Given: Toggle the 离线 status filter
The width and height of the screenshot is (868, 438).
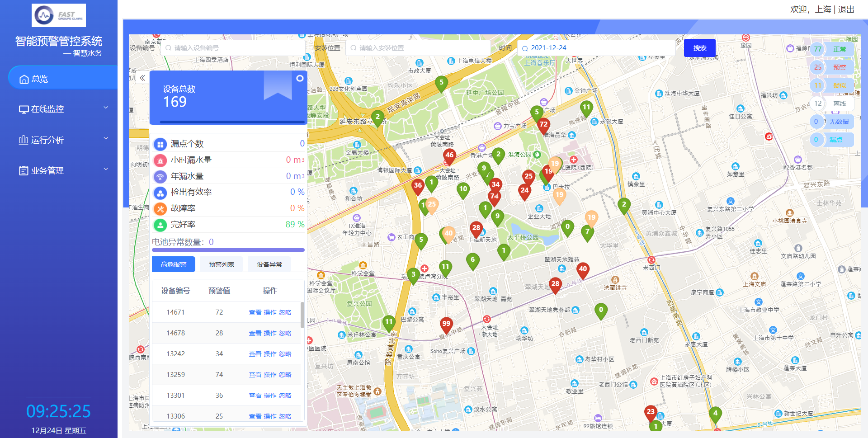Looking at the screenshot, I should tap(839, 104).
